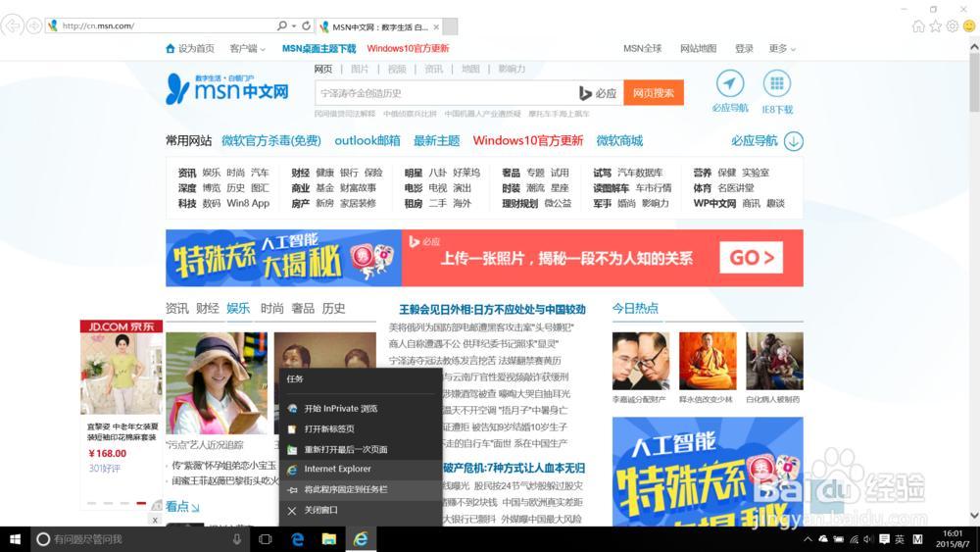Expand the 更多 dropdown menu

click(x=782, y=48)
